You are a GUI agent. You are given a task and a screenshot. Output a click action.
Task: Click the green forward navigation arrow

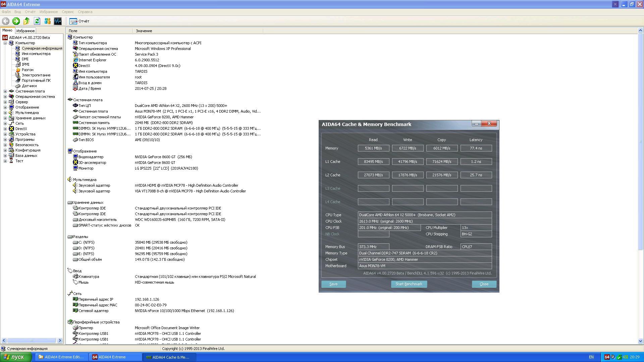[16, 21]
